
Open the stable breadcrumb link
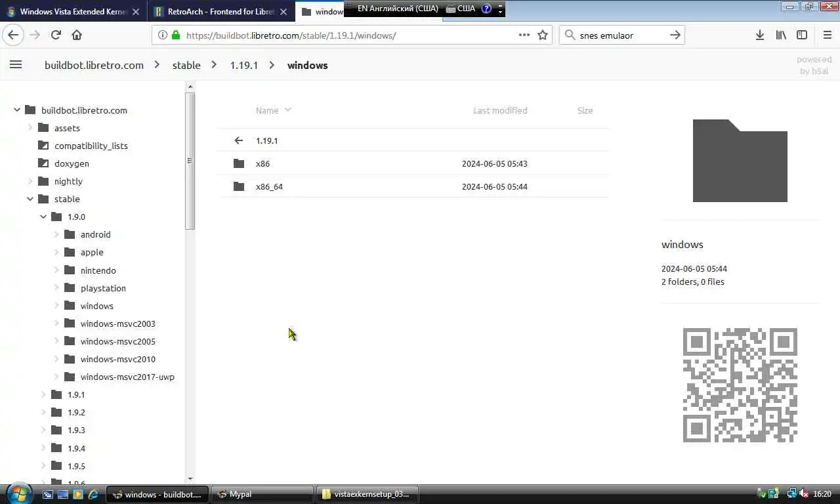tap(186, 65)
